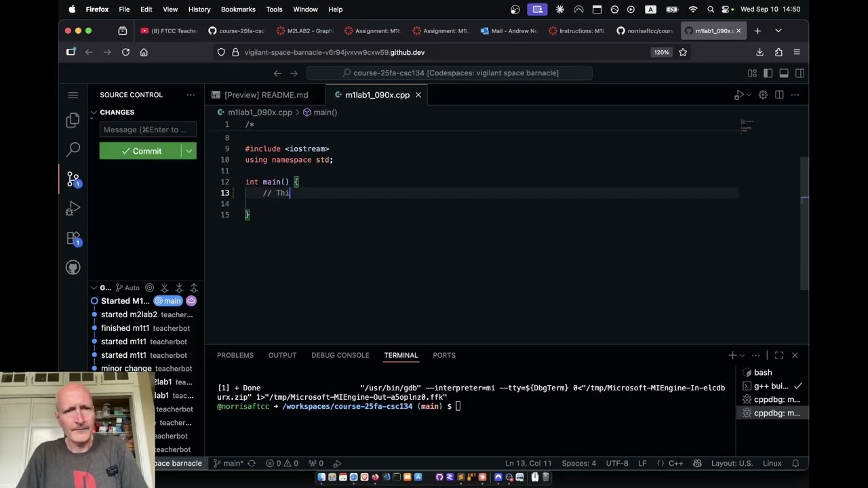This screenshot has height=488, width=868.
Task: Click the graph Push icon
Action: 194,288
